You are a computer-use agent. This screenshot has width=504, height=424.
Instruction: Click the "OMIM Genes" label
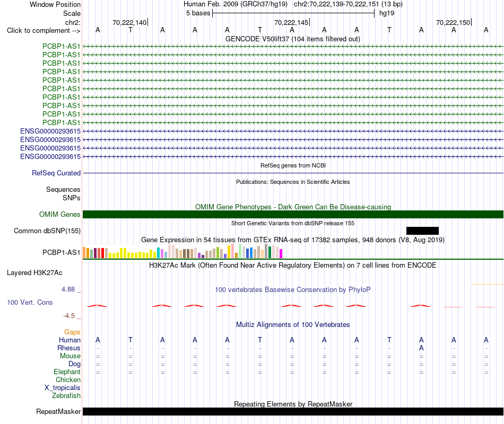coord(59,214)
